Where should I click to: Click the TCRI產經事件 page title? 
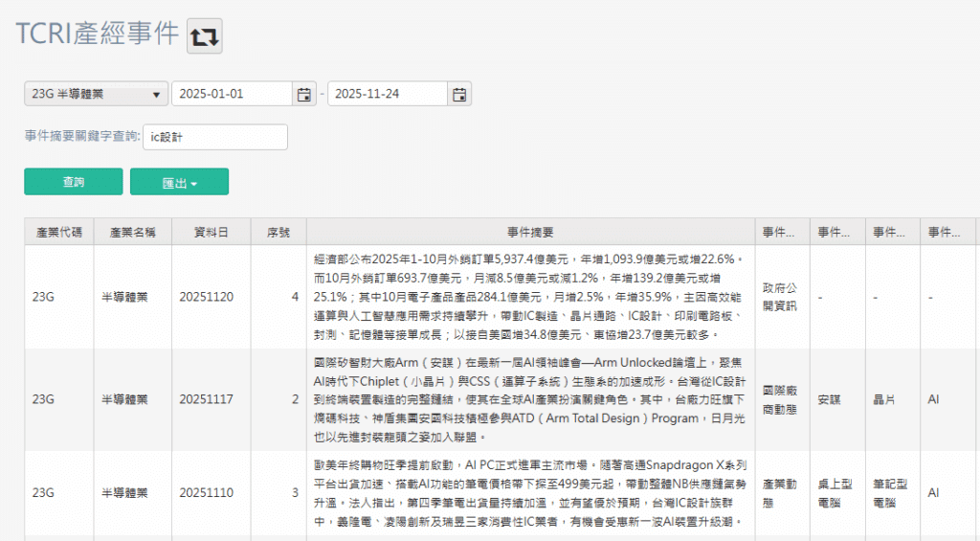pos(98,34)
